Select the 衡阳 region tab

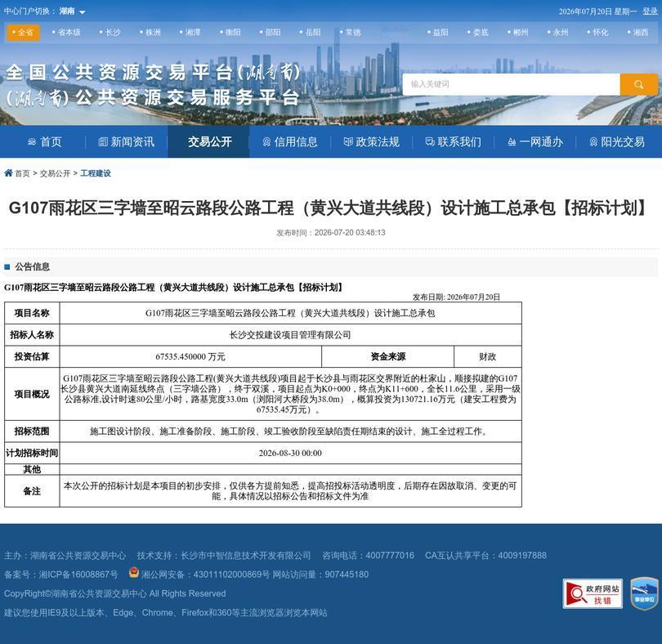[230, 33]
